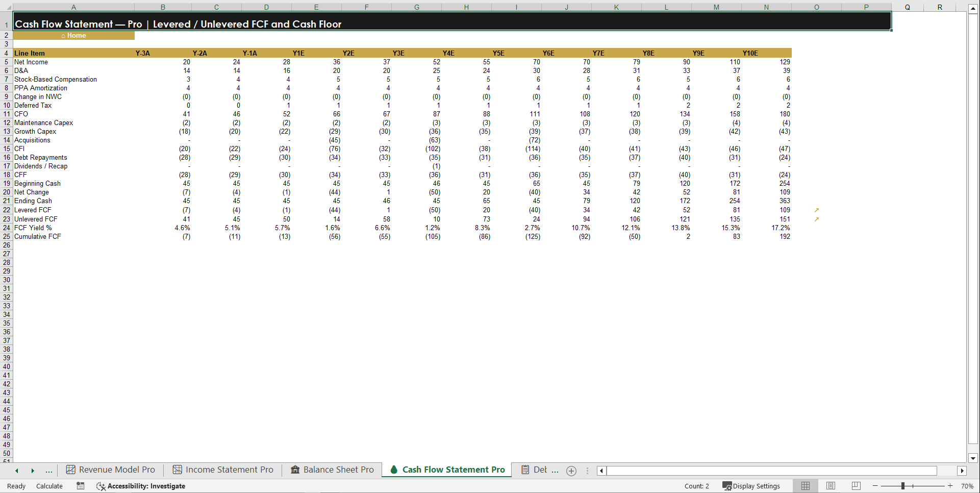The image size is (980, 493).
Task: Click the macro recording icon in status bar
Action: click(81, 486)
